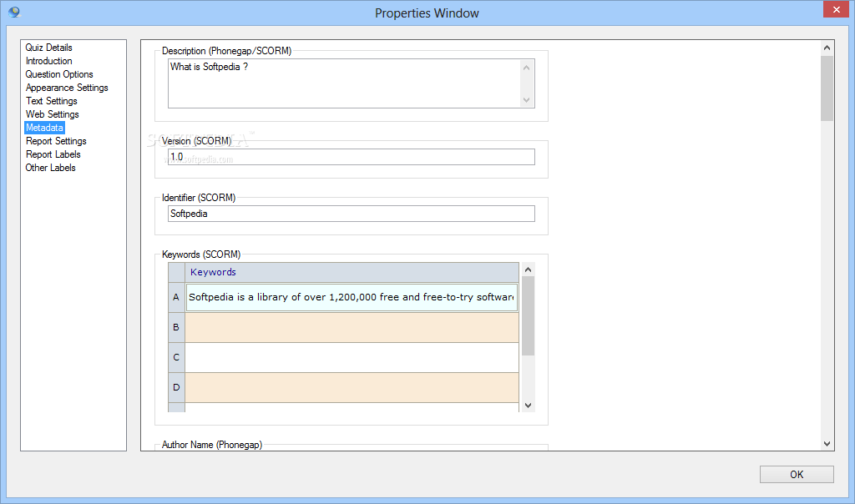Select Introduction in the sidebar
855x504 pixels.
48,61
